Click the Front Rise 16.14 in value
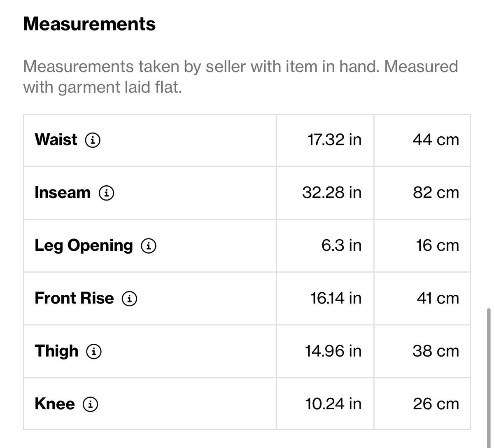This screenshot has width=494, height=448. [336, 298]
